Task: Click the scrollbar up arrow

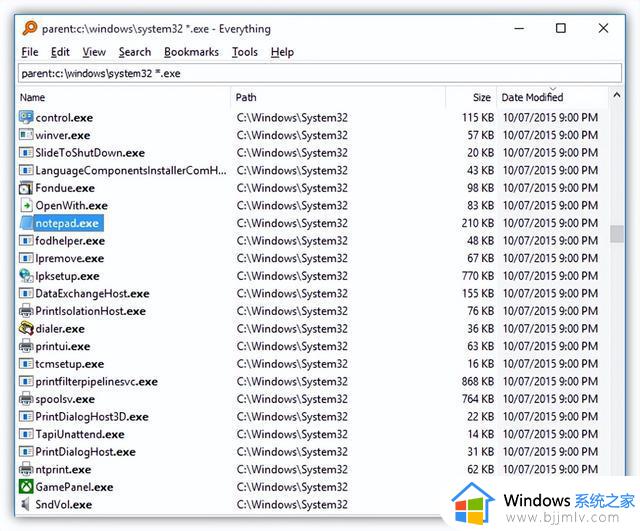Action: pyautogui.click(x=617, y=95)
